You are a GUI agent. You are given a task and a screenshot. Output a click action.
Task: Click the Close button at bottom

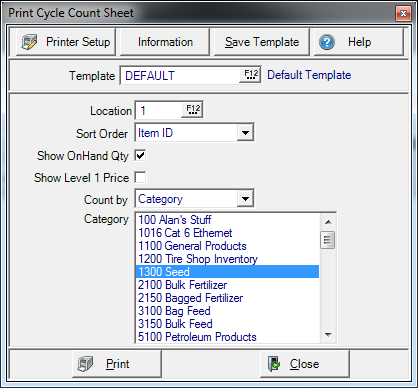tap(305, 364)
